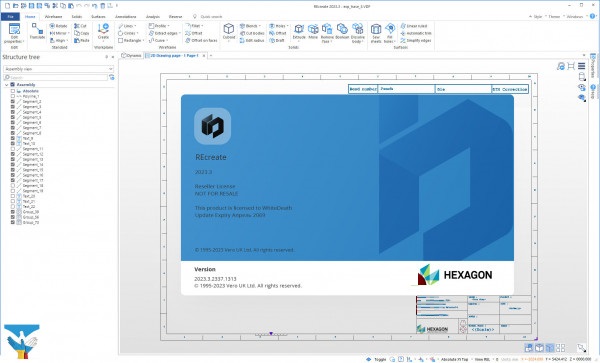This screenshot has height=363, width=600.
Task: Click Copy in the Standard group
Action: coord(82,33)
